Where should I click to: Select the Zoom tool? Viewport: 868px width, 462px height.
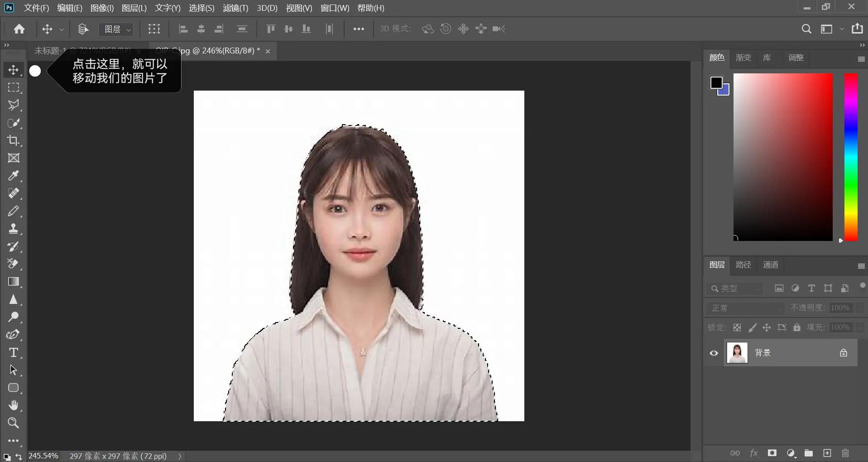(x=14, y=423)
